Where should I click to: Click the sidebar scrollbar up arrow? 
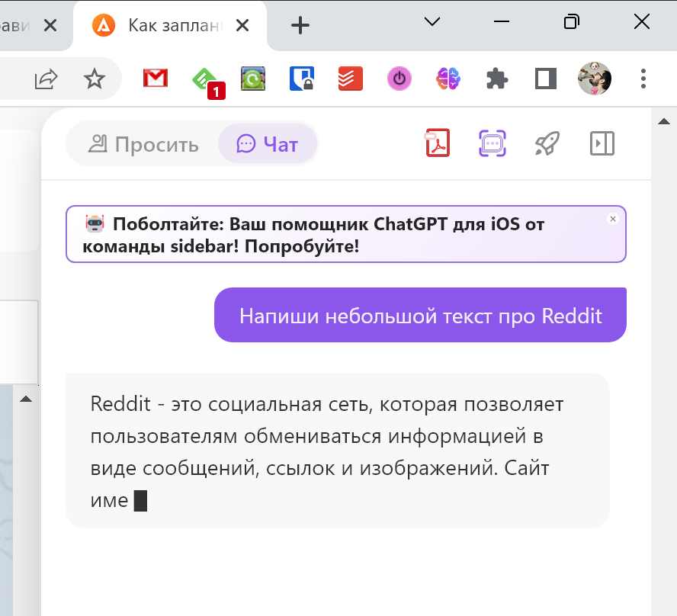(x=664, y=122)
